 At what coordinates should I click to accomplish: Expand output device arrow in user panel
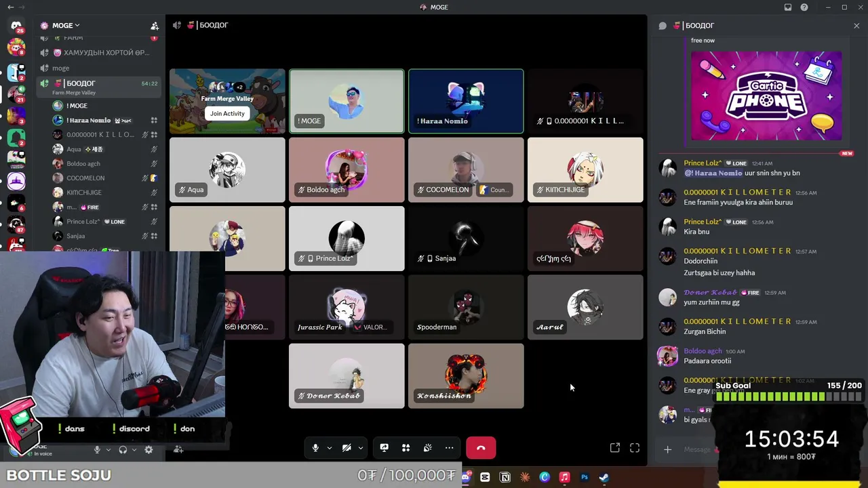pos(134,449)
